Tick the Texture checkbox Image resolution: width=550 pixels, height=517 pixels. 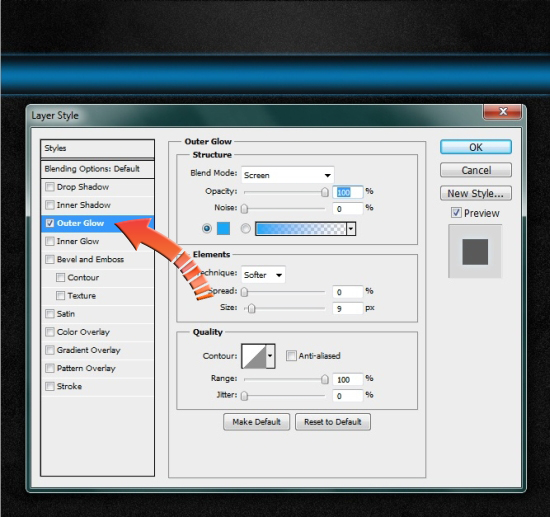[60, 296]
